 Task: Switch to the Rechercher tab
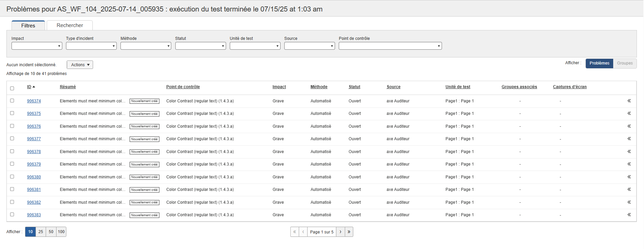coord(70,25)
